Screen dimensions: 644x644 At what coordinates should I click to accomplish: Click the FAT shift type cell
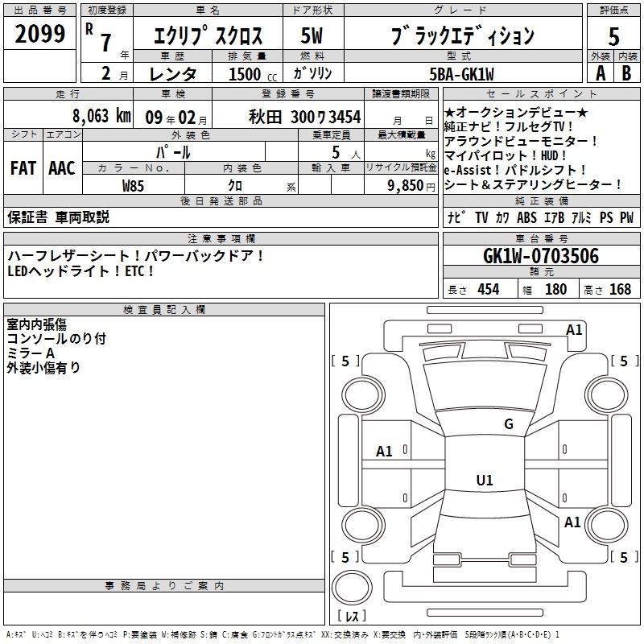click(x=23, y=167)
